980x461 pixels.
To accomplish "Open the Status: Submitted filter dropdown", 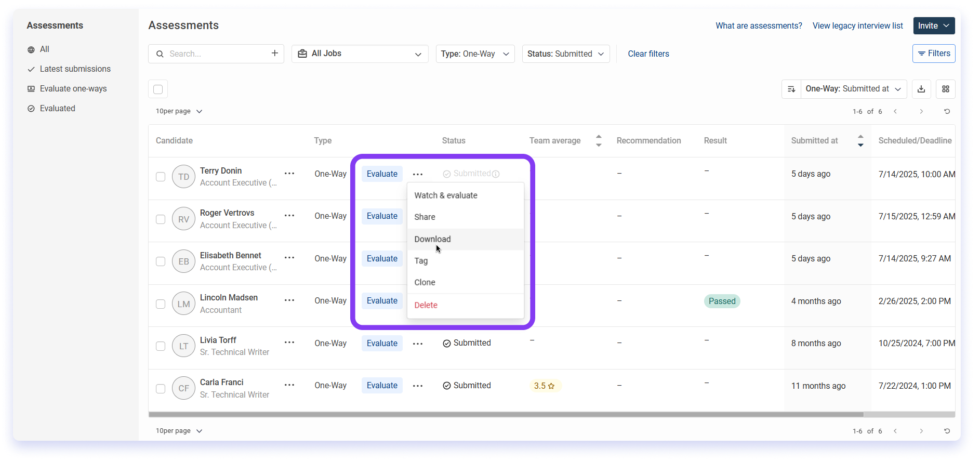I will (565, 54).
